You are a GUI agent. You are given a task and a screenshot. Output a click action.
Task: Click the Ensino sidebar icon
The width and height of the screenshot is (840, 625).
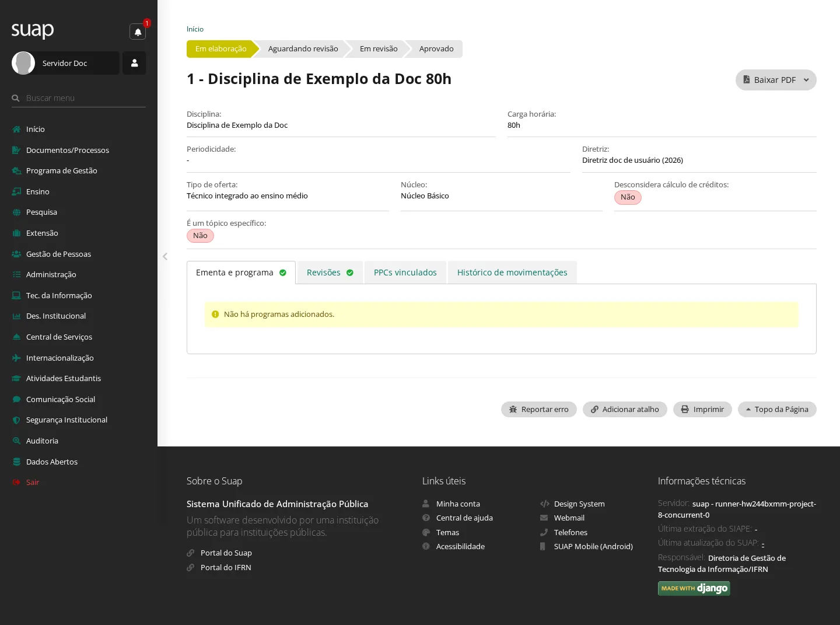[16, 191]
